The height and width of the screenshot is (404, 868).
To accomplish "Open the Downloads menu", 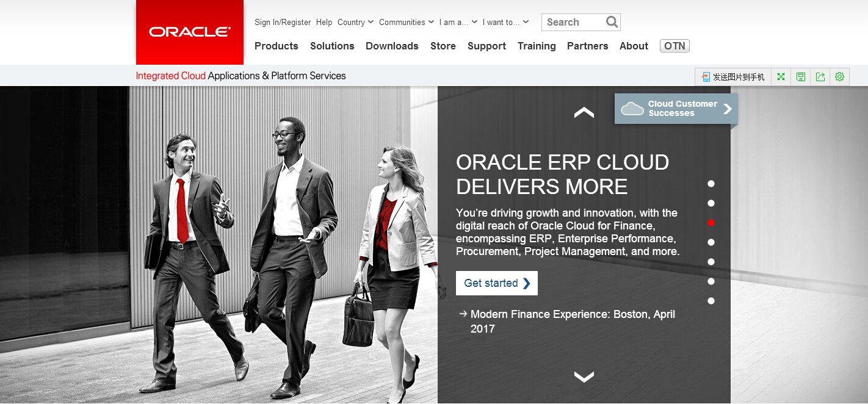I will pyautogui.click(x=392, y=46).
